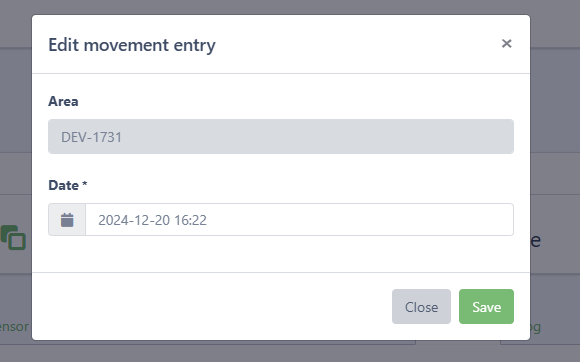Viewport: 580px width, 362px height.
Task: Click the blank body area below the Date field
Action: 281,254
